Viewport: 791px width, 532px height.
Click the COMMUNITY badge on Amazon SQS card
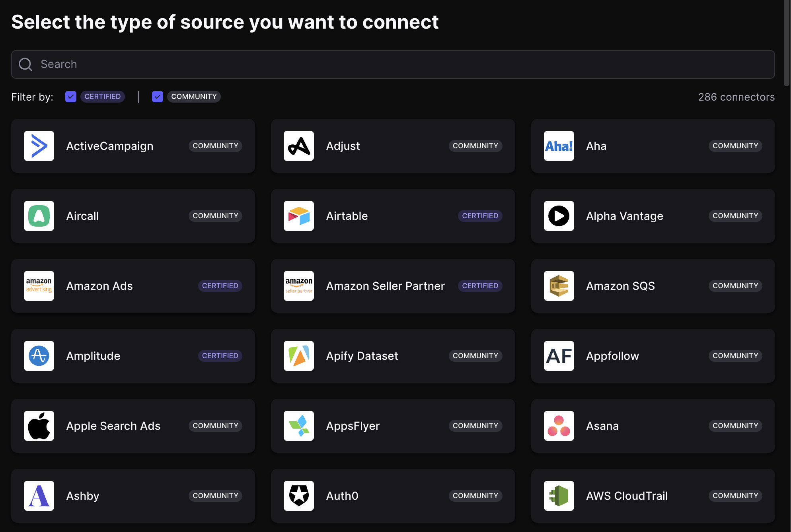(x=735, y=286)
